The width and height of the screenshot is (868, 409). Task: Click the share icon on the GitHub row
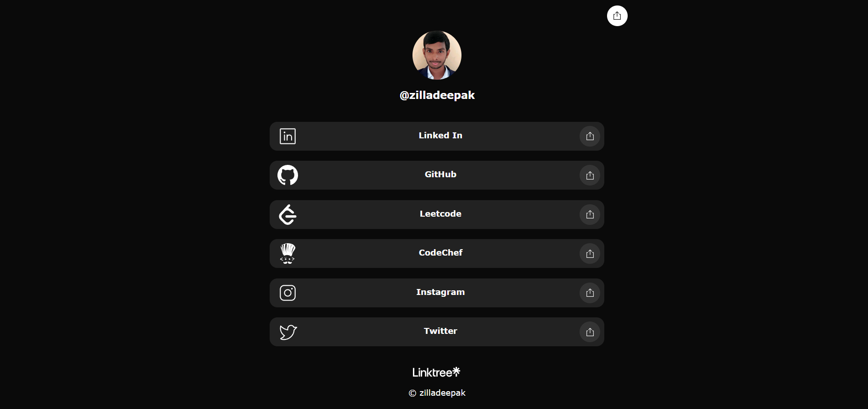(590, 175)
